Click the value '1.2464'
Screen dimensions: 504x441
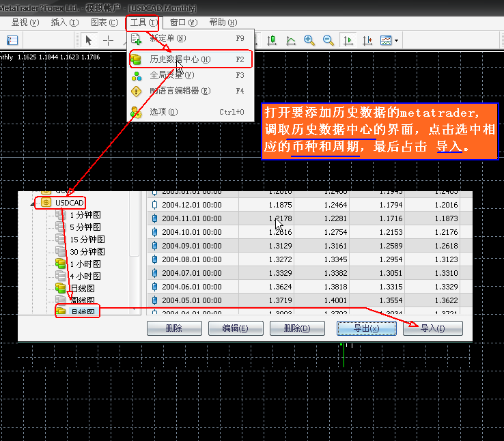(x=335, y=205)
